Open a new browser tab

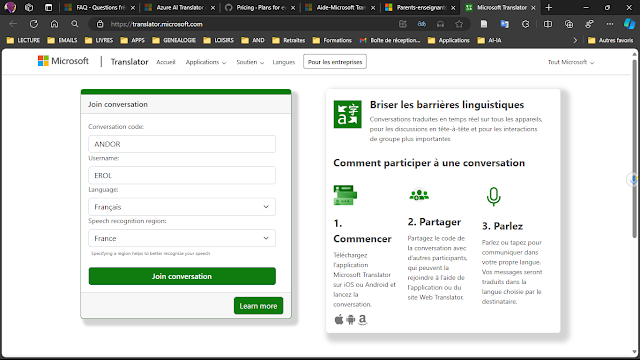pos(549,7)
